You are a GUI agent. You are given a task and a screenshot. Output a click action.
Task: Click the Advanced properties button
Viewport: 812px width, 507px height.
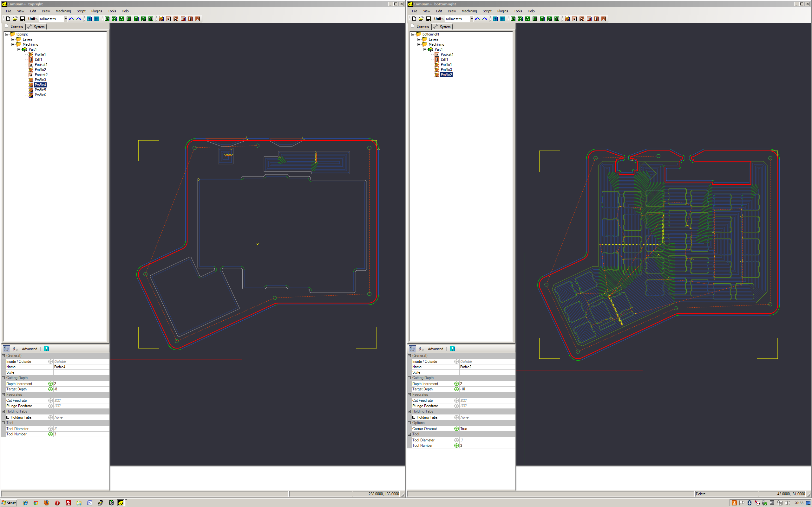[x=29, y=349]
